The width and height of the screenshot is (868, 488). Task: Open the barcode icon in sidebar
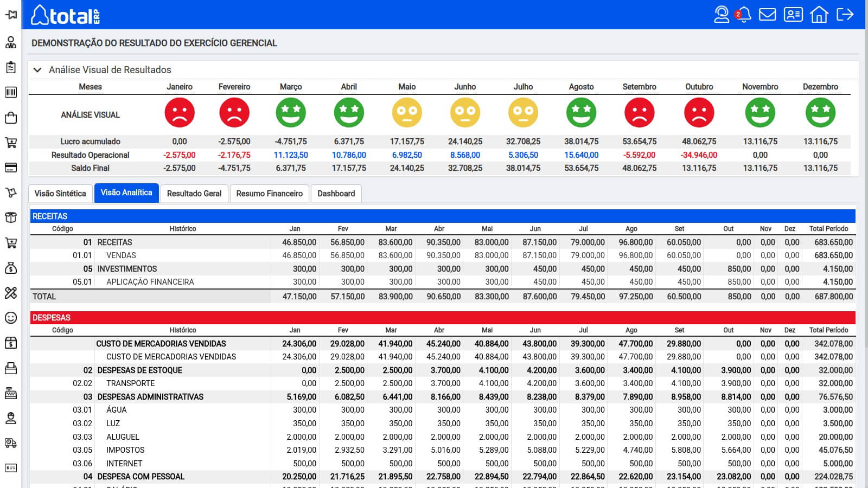click(11, 92)
